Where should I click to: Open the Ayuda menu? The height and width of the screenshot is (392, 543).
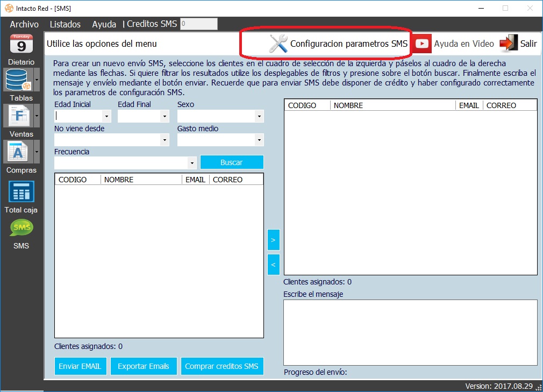pyautogui.click(x=104, y=24)
